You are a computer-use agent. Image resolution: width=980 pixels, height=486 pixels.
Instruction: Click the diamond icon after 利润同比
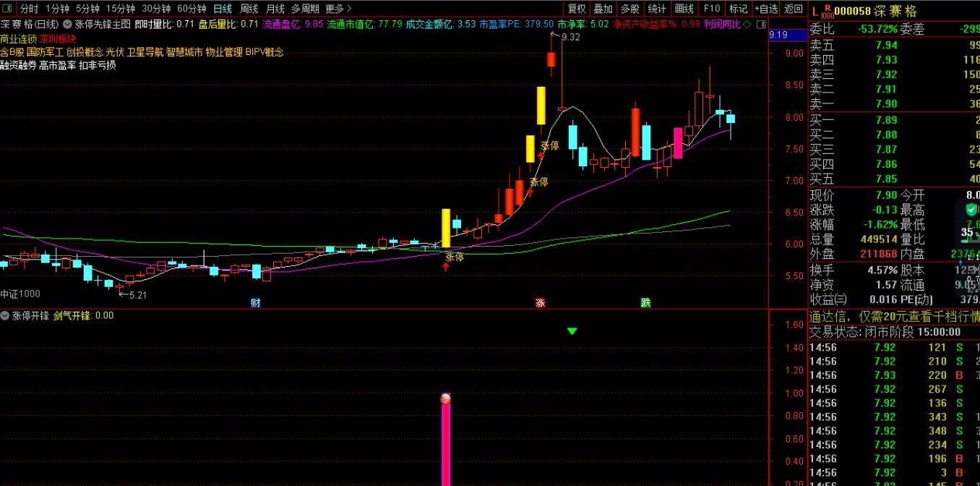pos(747,24)
